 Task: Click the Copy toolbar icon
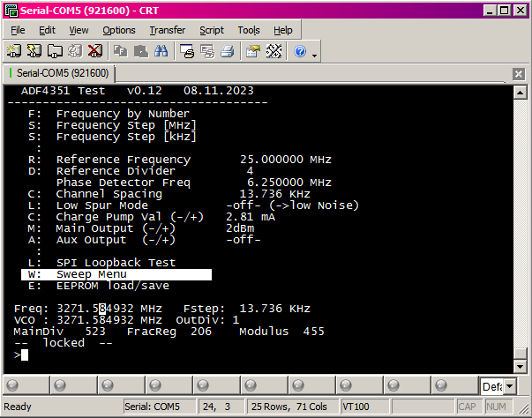point(121,51)
